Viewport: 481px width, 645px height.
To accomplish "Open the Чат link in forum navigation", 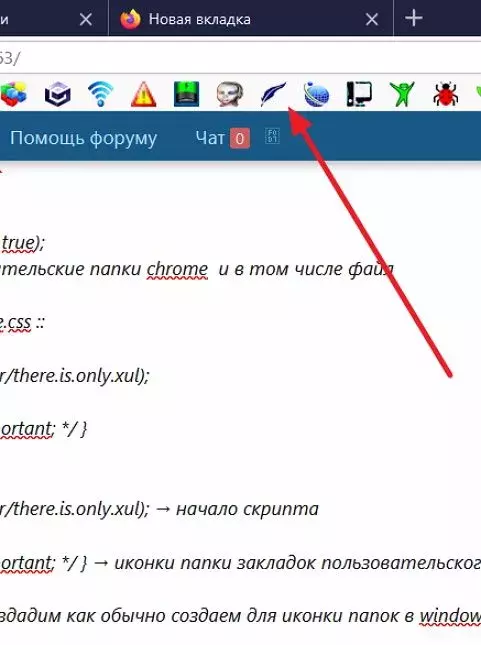I will click(x=210, y=138).
